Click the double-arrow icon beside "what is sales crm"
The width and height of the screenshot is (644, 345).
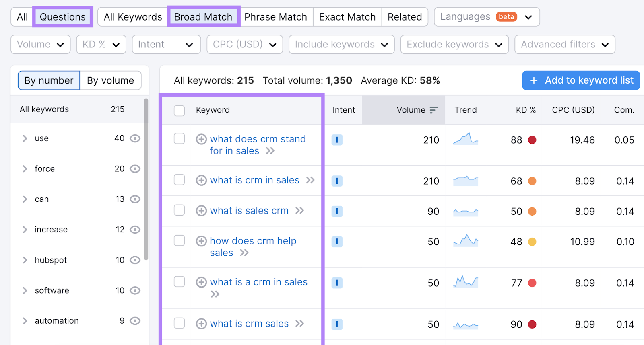pos(300,210)
